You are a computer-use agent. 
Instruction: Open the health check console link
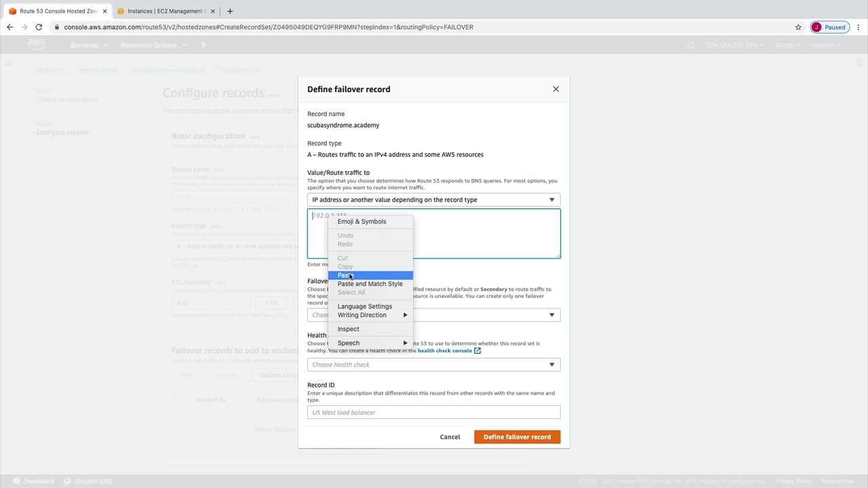[x=449, y=351]
